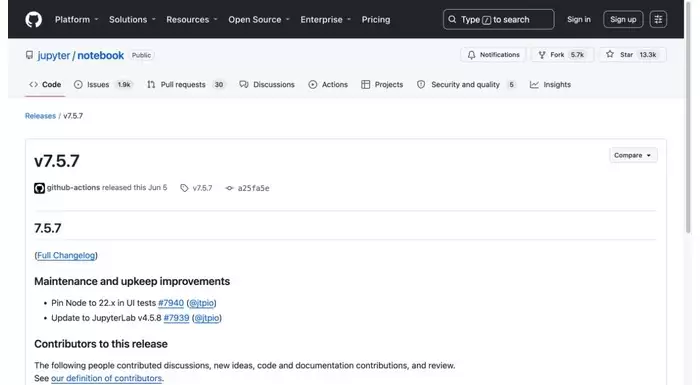The height and width of the screenshot is (385, 700).
Task: Open the Resources dropdown
Action: (192, 20)
